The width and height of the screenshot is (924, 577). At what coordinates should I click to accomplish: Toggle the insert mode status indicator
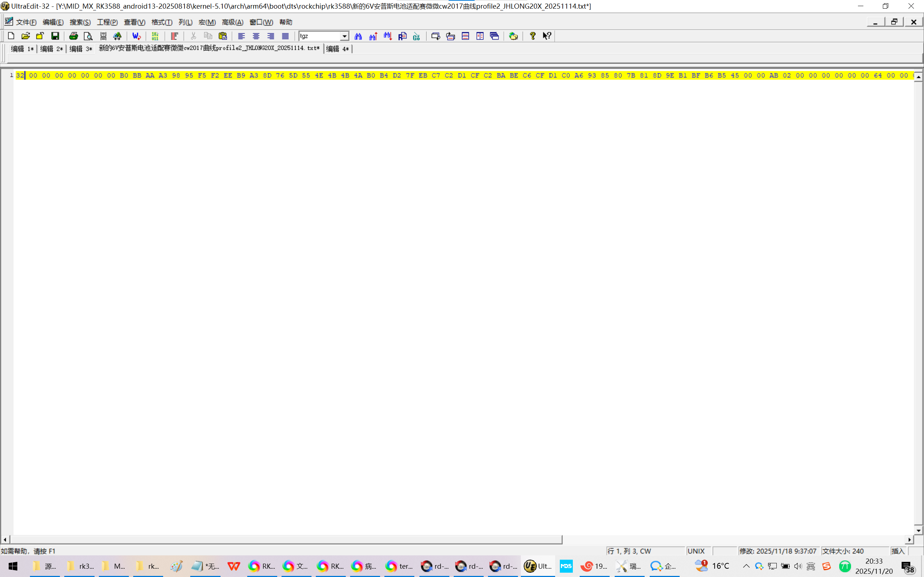tap(898, 551)
